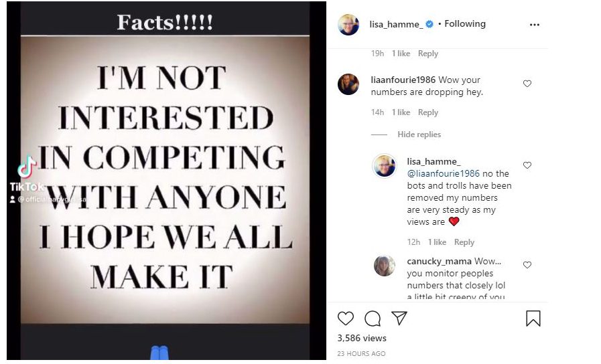
Task: Share the post via paper plane icon
Action: [399, 318]
